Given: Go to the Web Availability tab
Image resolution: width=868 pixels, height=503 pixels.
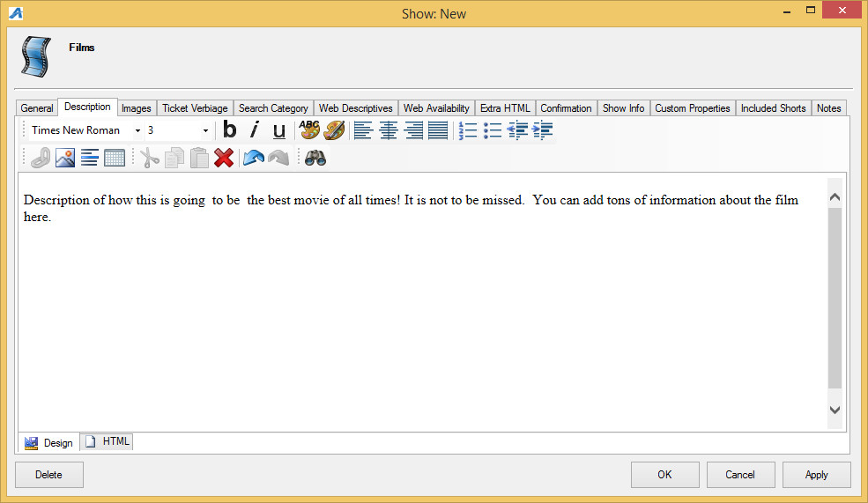Looking at the screenshot, I should 436,107.
